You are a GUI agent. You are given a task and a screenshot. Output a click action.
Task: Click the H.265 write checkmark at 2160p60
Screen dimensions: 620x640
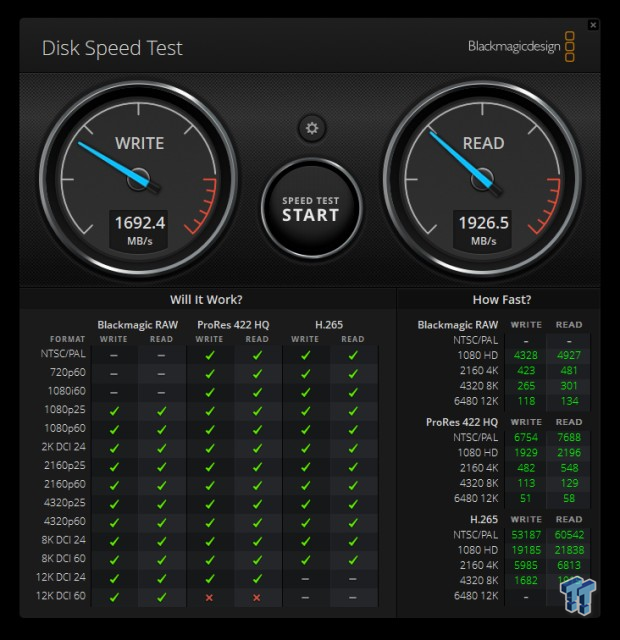(305, 485)
